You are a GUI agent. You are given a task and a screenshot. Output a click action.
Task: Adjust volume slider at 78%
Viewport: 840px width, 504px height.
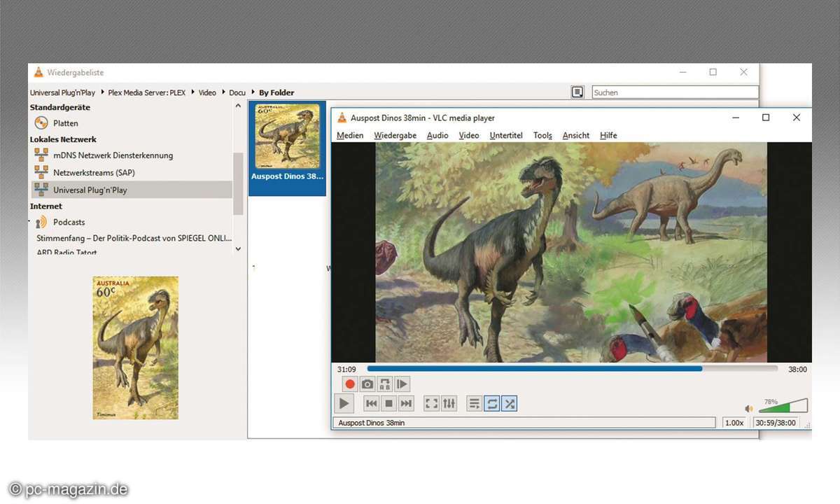click(783, 406)
